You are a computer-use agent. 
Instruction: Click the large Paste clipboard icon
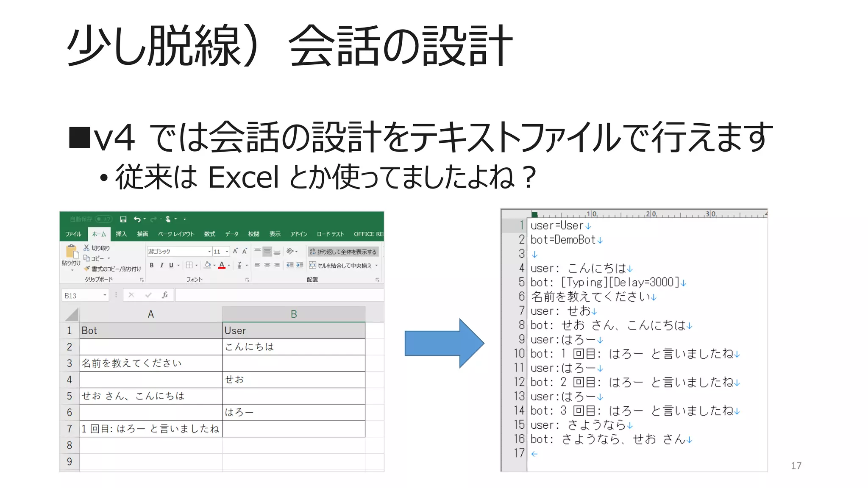point(72,251)
